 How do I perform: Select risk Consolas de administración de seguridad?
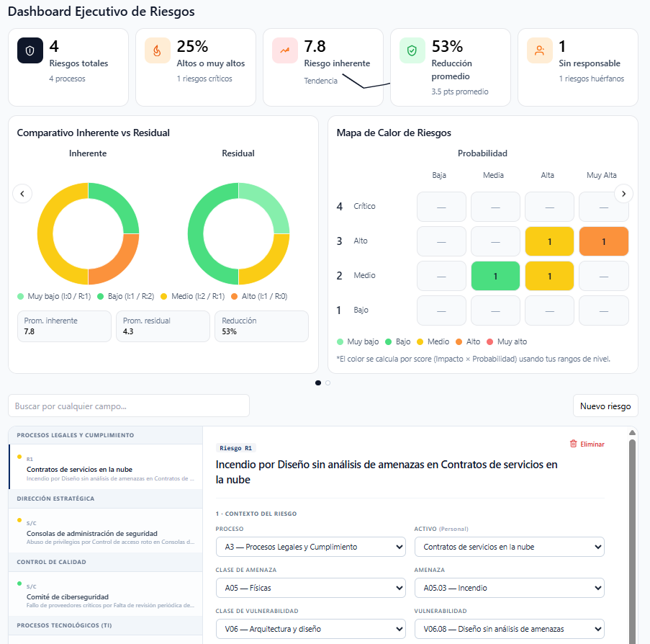[x=106, y=530]
